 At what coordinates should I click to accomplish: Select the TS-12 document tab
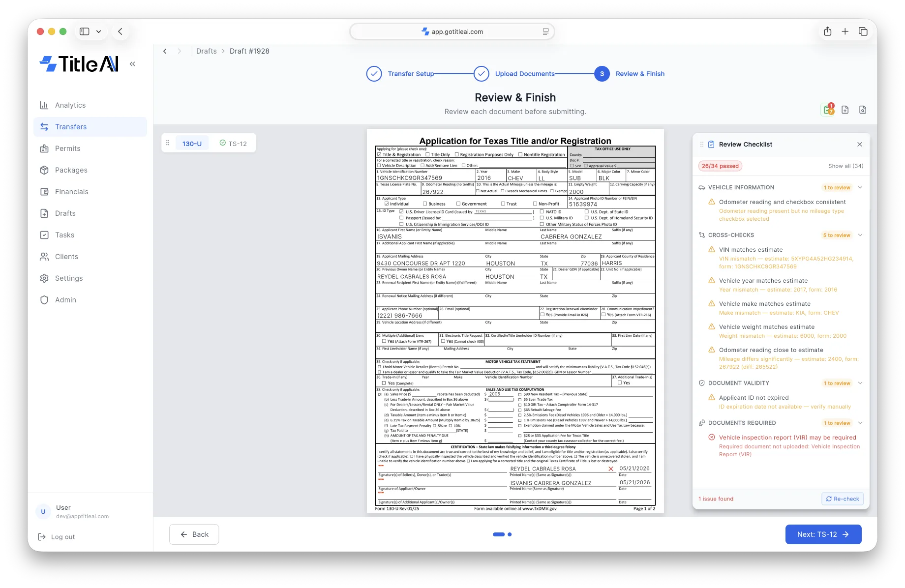[x=233, y=144]
